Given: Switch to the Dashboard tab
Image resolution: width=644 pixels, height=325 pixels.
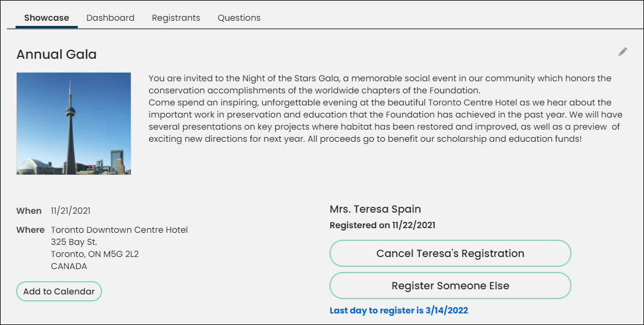Looking at the screenshot, I should click(x=111, y=18).
